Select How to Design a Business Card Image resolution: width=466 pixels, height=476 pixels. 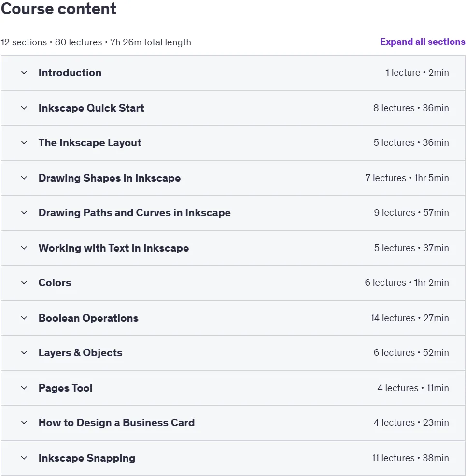click(x=116, y=422)
